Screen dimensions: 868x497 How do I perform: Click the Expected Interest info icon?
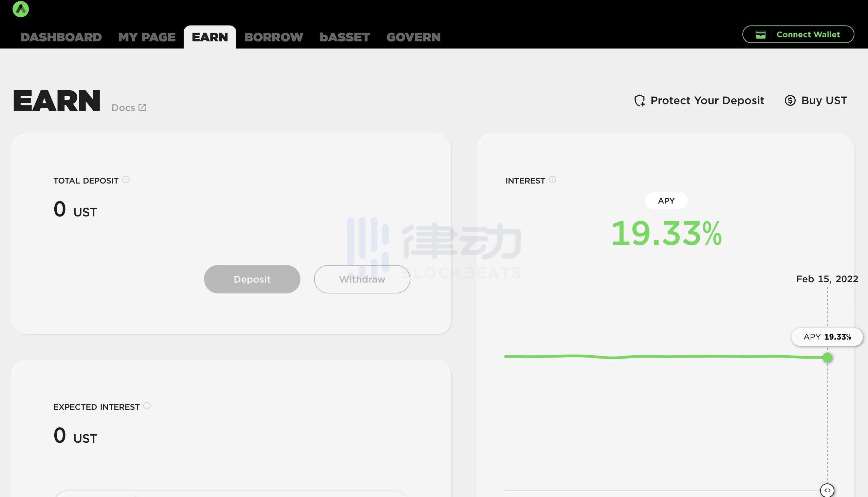(147, 406)
